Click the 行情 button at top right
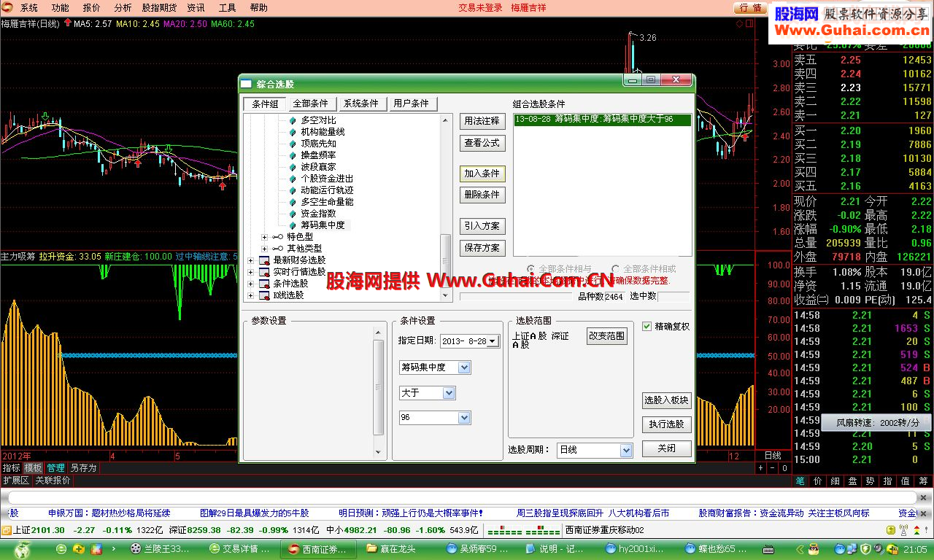934x560 pixels. pos(750,8)
